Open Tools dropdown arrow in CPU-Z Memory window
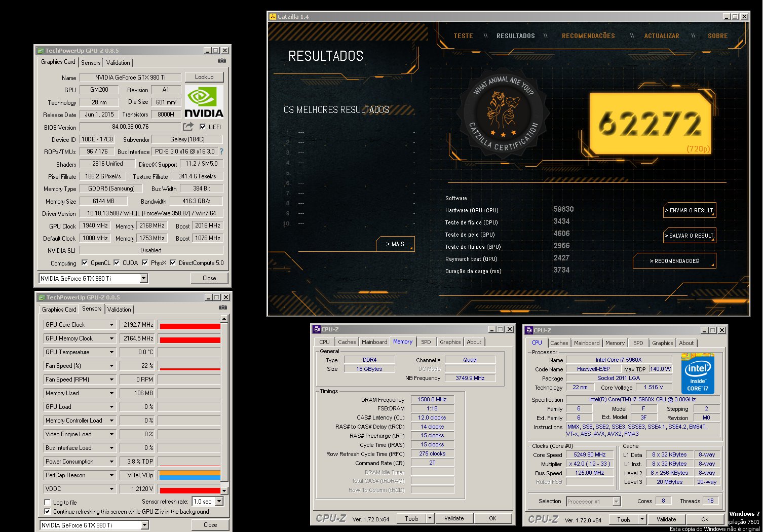 430,518
